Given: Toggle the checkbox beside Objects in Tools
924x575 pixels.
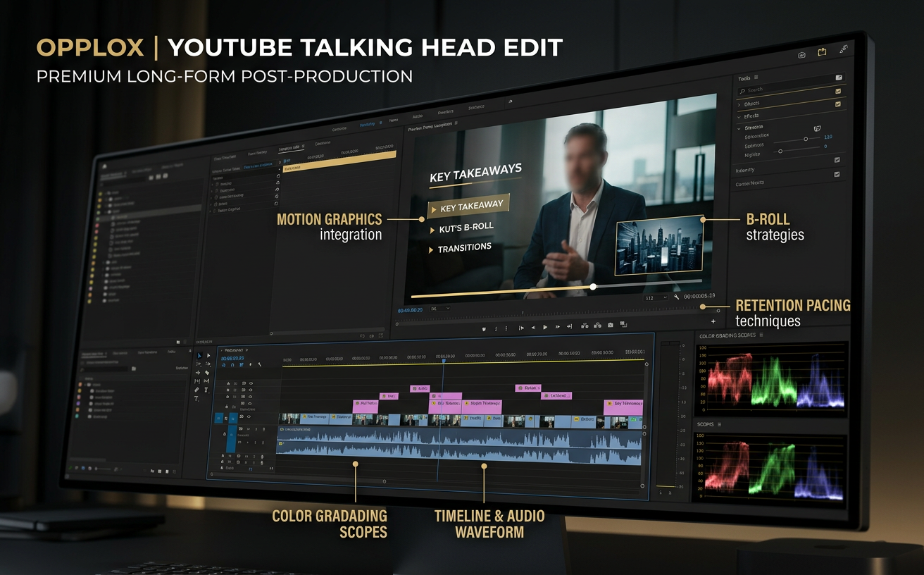Looking at the screenshot, I should tap(838, 104).
